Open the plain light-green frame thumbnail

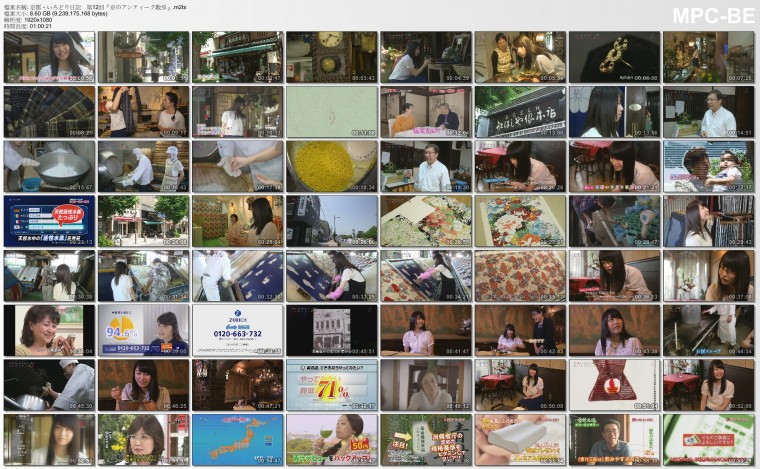point(332,112)
